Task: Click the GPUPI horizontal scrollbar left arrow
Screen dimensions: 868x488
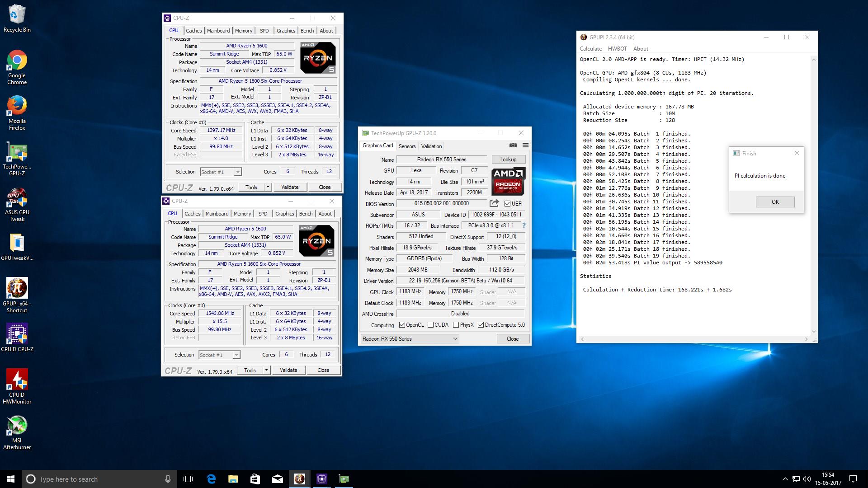Action: coord(582,339)
